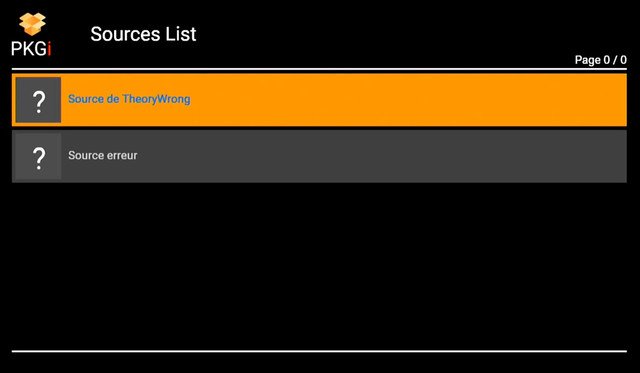Click the PKGi text under the logo
Screen dimensions: 640x373
(31, 49)
